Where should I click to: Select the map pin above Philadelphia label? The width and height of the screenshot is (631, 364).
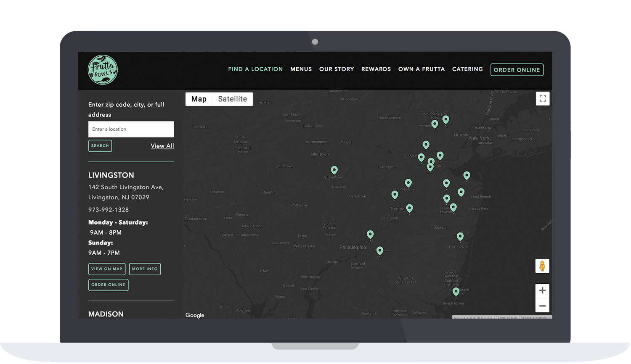[x=370, y=235]
